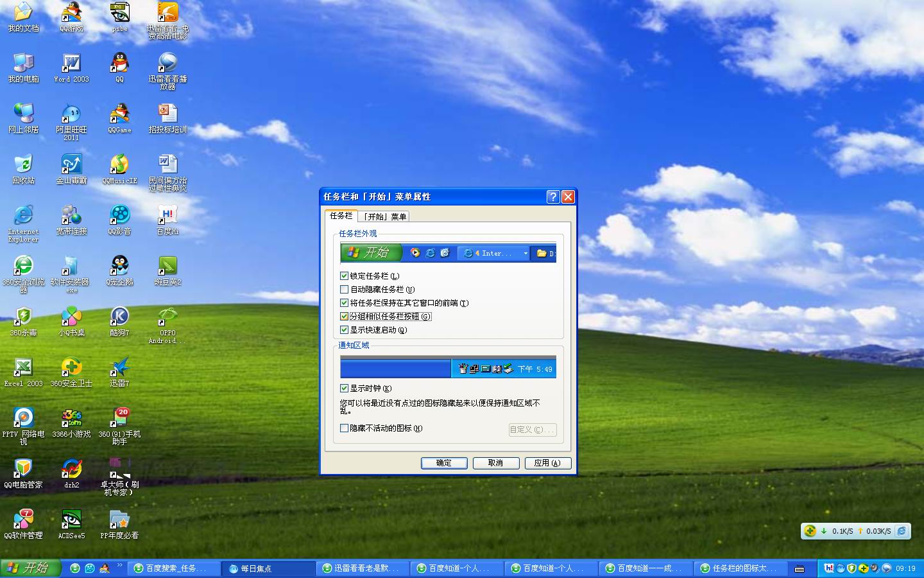
Task: Uncheck the 显示时钟 checkbox
Action: [344, 389]
